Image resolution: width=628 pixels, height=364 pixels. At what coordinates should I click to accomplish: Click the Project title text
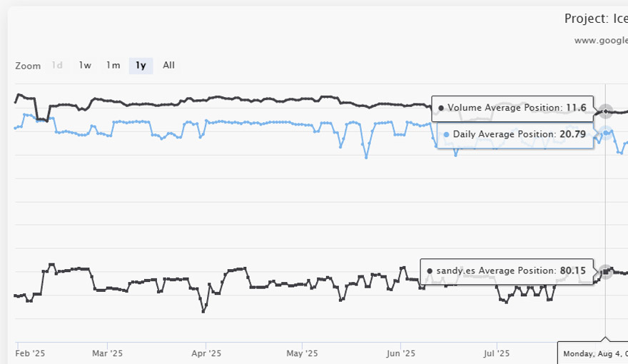coord(595,19)
